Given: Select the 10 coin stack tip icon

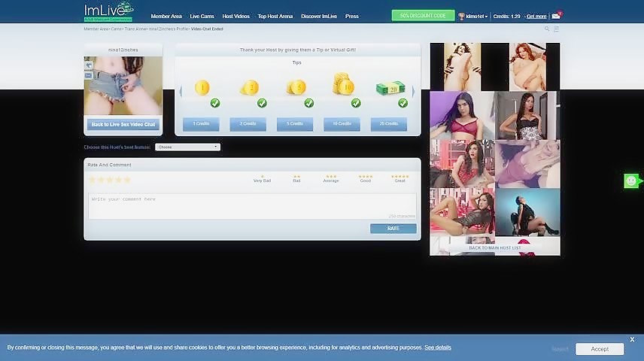Looking at the screenshot, I should (x=343, y=83).
